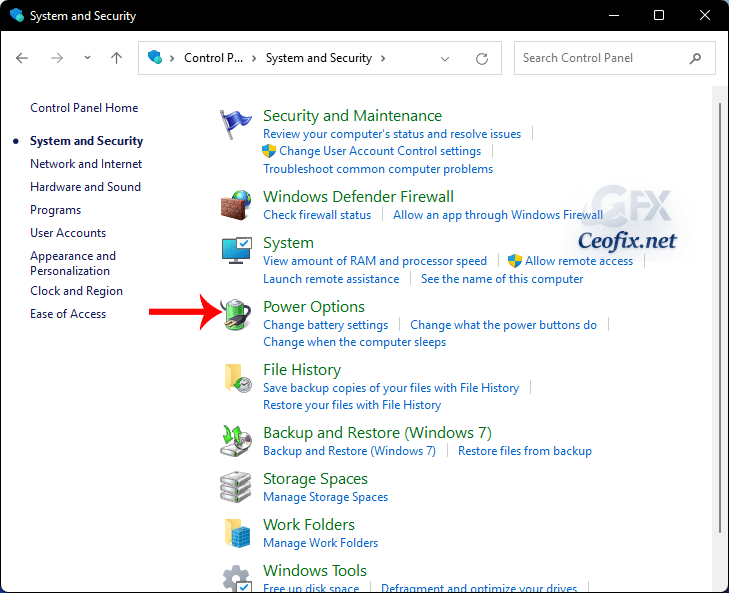
Task: Click Check firewall status link
Action: [x=317, y=215]
